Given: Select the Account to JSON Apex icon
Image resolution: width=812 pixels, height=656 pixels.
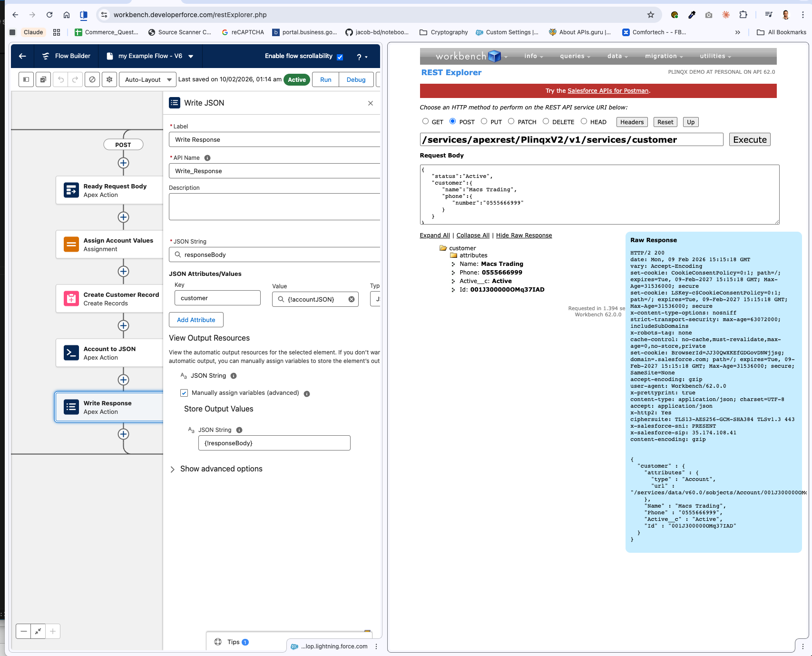Looking at the screenshot, I should coord(71,353).
